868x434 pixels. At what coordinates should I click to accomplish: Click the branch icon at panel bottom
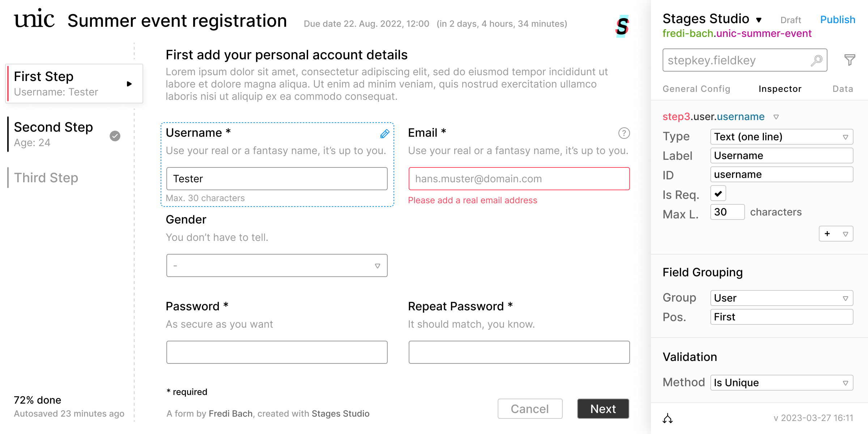668,418
